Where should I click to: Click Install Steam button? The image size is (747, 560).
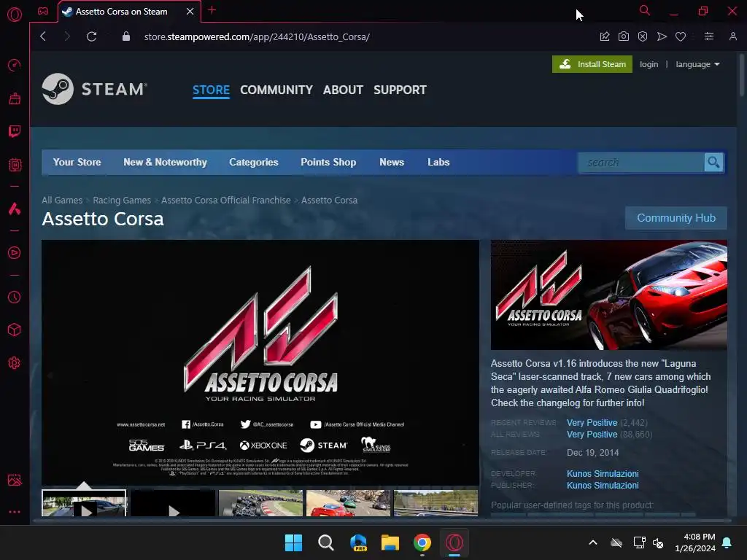point(592,64)
